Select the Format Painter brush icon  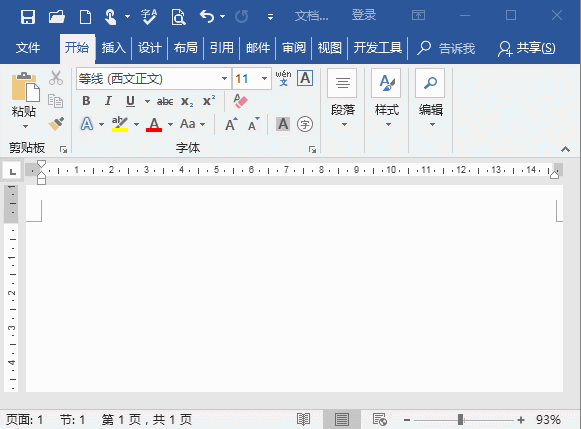56,124
